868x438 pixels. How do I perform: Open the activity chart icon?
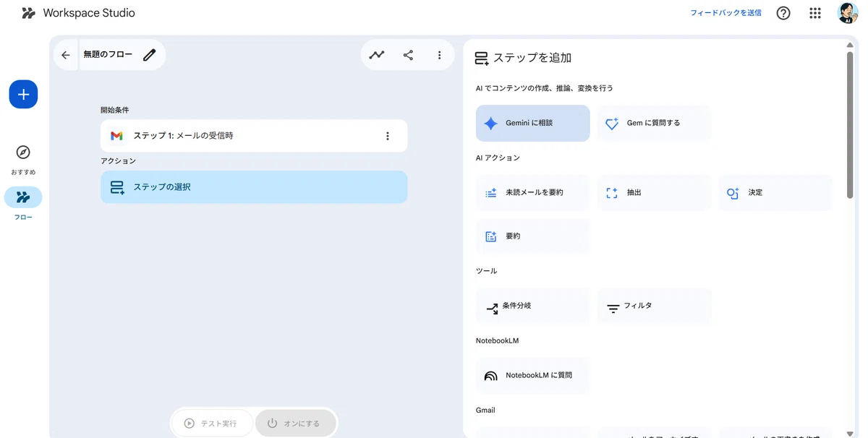tap(377, 55)
